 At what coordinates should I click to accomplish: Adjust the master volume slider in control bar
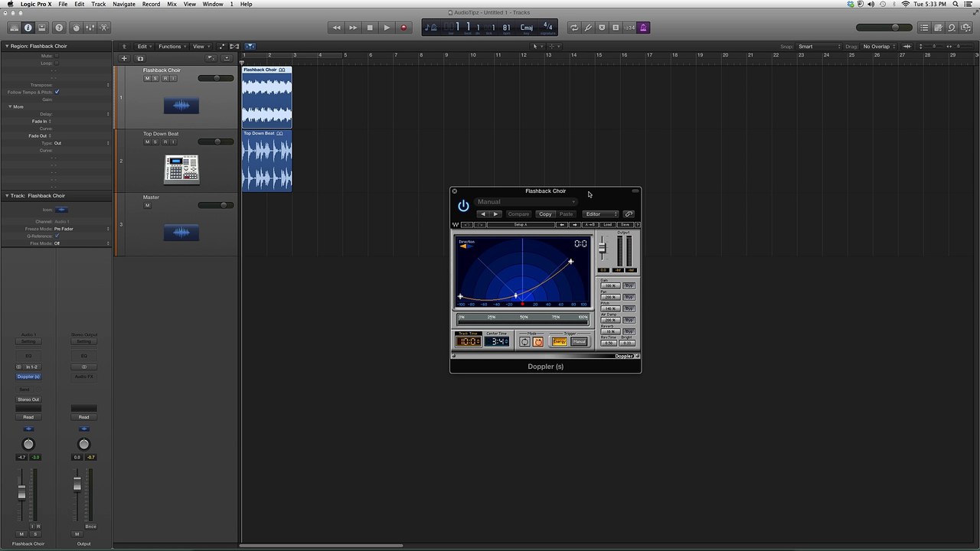click(x=884, y=28)
